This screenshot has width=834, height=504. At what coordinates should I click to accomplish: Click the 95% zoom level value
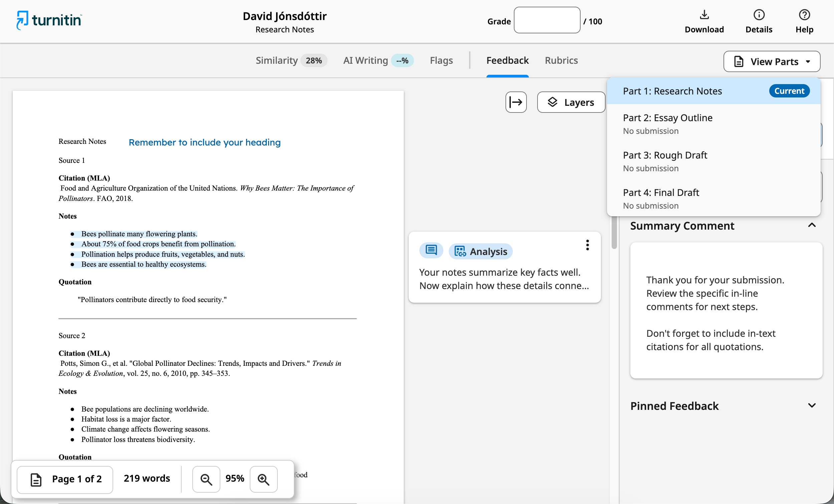(235, 478)
